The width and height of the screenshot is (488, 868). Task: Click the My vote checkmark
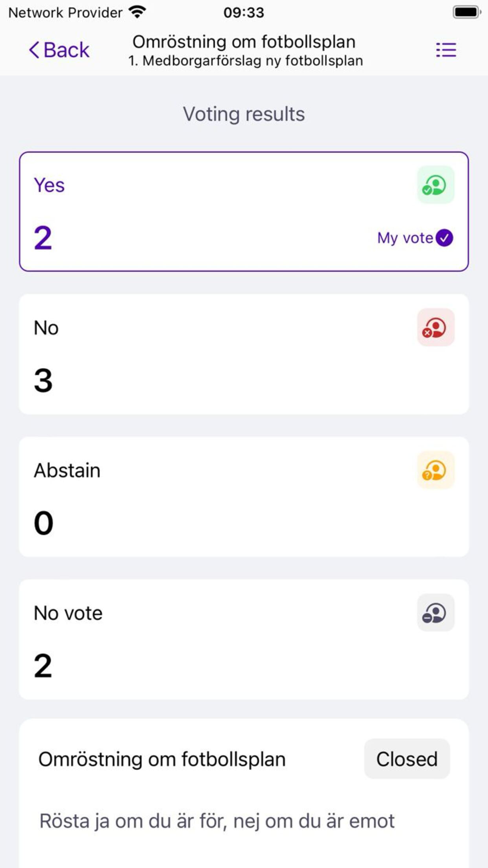(444, 238)
